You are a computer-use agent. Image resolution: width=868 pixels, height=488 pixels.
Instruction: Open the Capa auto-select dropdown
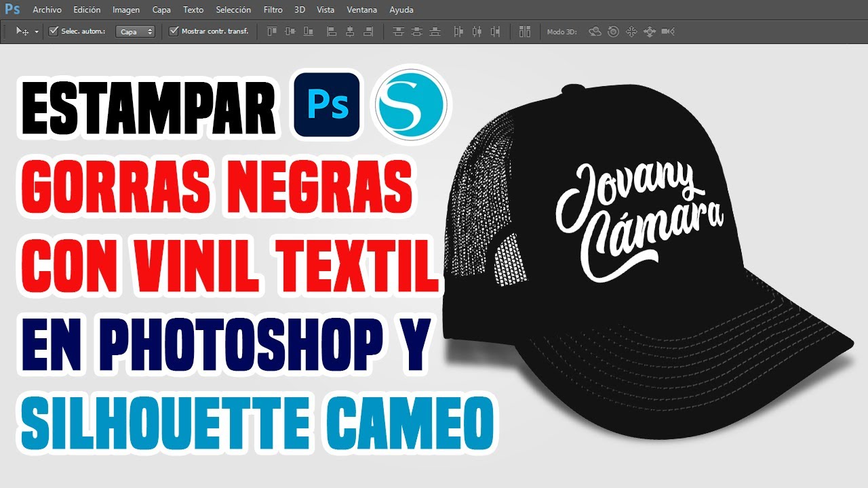point(135,32)
